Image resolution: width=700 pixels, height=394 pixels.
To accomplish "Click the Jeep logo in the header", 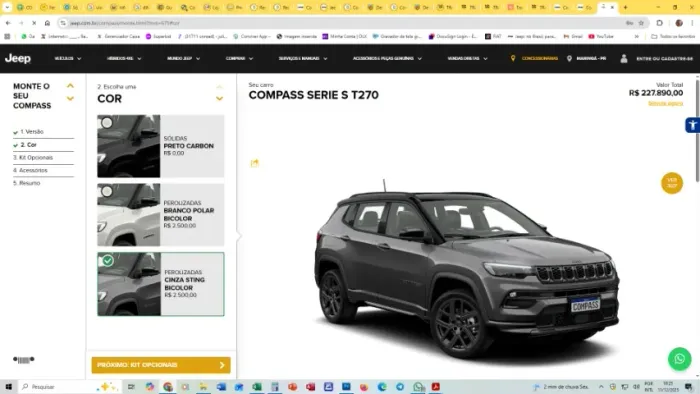I will pos(18,58).
